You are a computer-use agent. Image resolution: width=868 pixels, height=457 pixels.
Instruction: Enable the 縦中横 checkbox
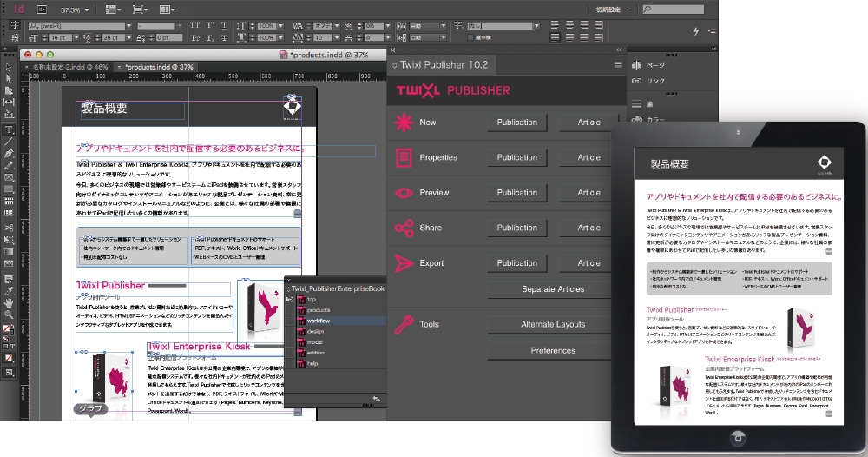pos(470,37)
